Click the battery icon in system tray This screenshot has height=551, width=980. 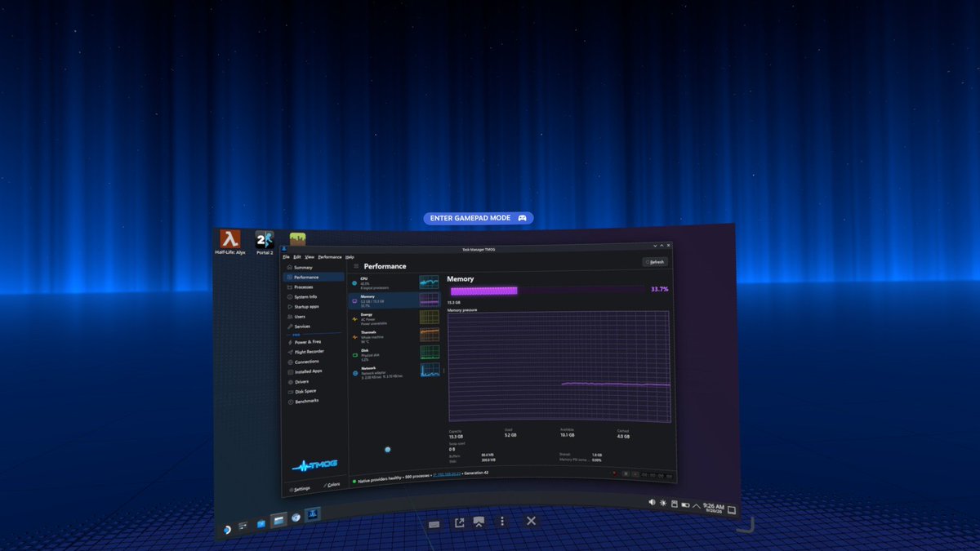(x=685, y=505)
